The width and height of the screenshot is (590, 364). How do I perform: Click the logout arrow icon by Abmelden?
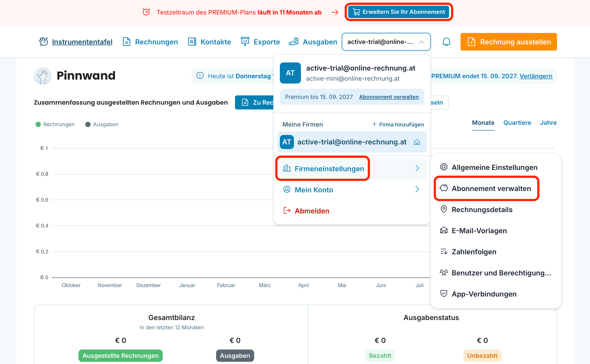click(287, 211)
